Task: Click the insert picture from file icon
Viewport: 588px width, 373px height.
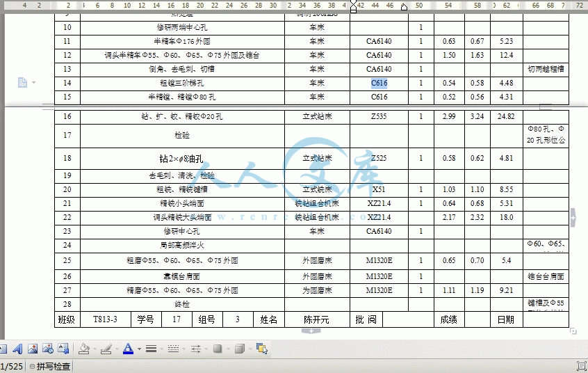Action: [x=33, y=349]
